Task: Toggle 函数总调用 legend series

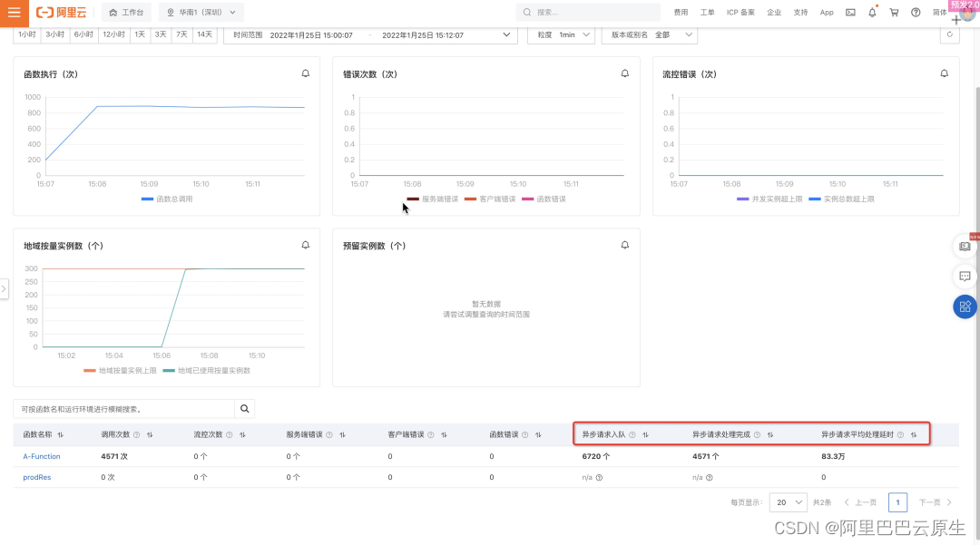Action: coord(167,200)
